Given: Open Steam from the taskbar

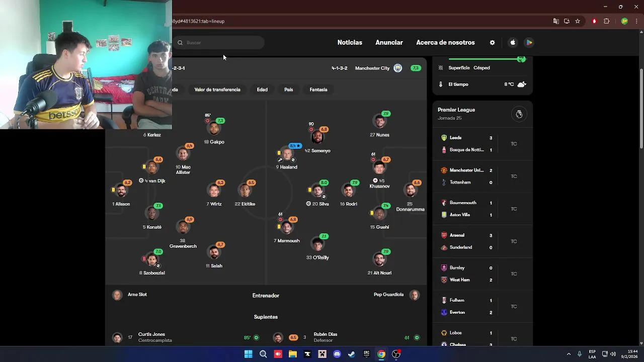Looking at the screenshot, I should click(352, 354).
